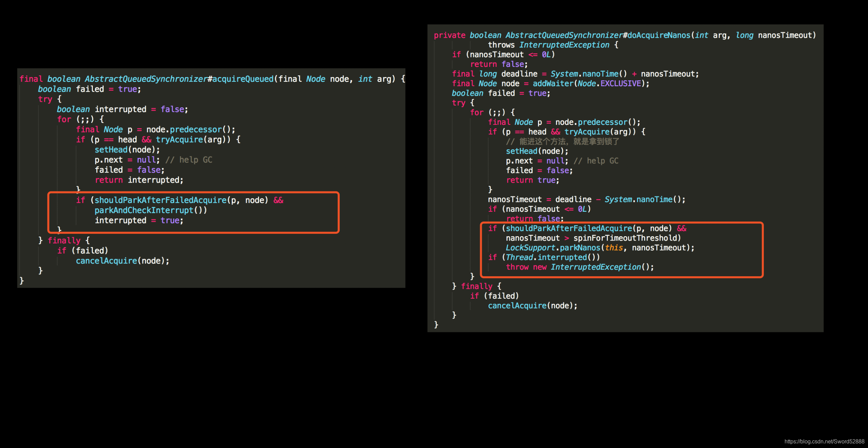Click 'acquireQueued' method name in left code
Screen dimensions: 868x448
click(243, 79)
